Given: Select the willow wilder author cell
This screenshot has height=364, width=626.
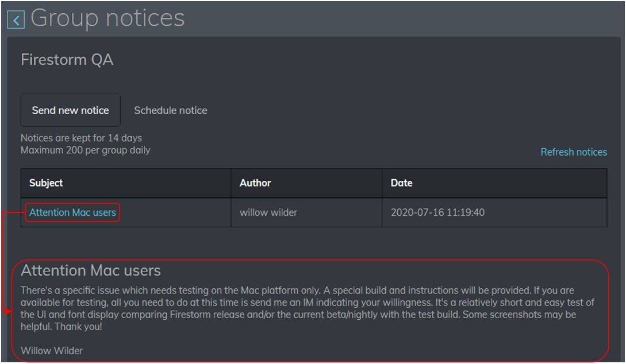Looking at the screenshot, I should click(x=268, y=212).
